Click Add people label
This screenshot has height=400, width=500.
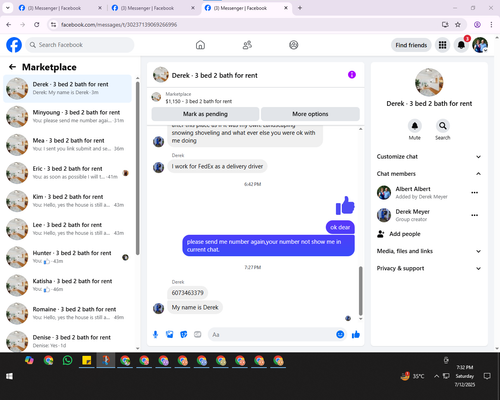coord(405,234)
